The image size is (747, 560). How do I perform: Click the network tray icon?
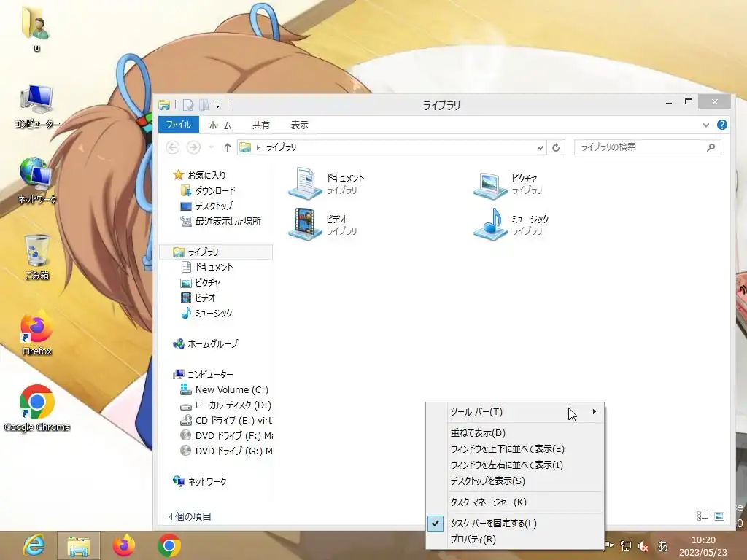[625, 546]
